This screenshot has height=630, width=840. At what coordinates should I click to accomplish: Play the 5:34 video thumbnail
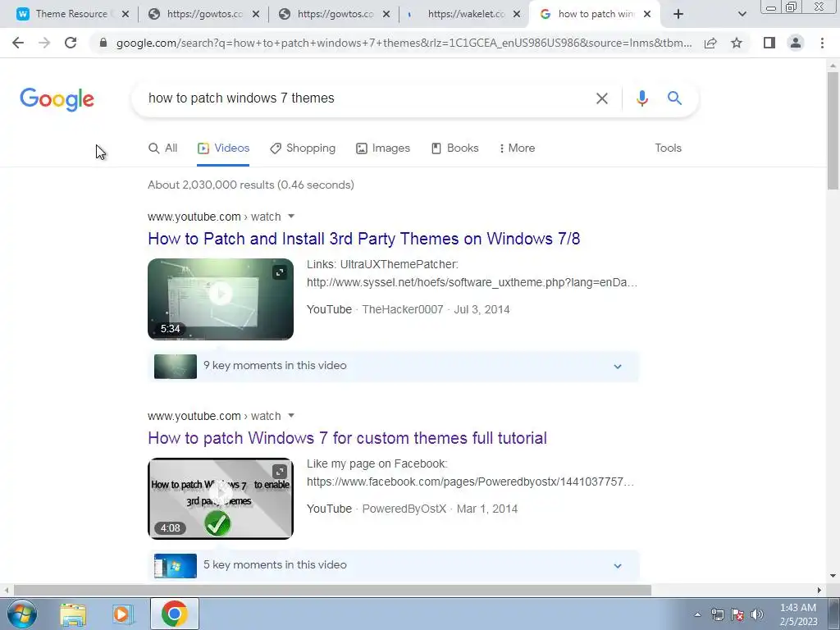[220, 299]
